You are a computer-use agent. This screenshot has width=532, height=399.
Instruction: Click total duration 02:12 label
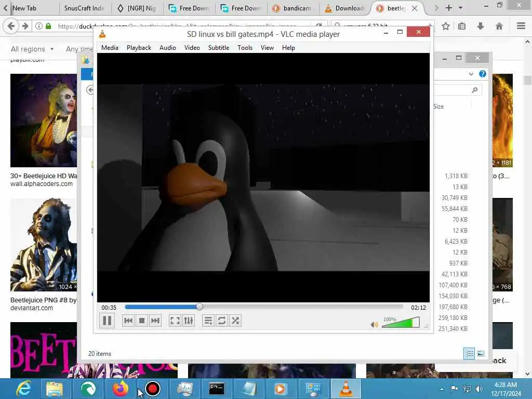[418, 308]
